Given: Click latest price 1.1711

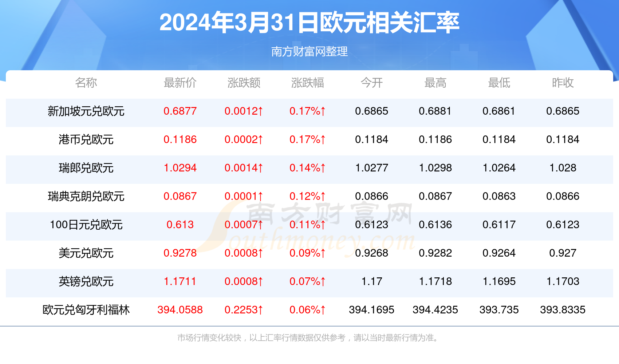Looking at the screenshot, I should coord(180,281).
